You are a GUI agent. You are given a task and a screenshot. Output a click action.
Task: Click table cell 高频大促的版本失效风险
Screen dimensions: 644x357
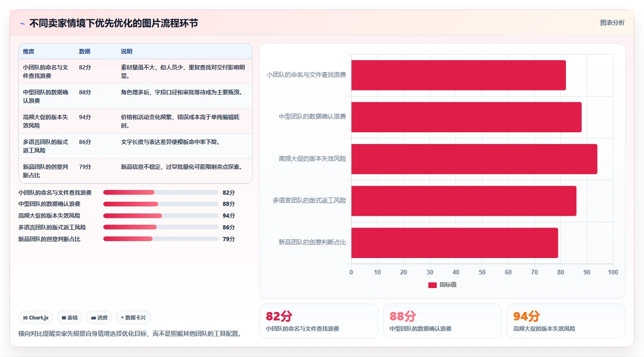[46, 121]
